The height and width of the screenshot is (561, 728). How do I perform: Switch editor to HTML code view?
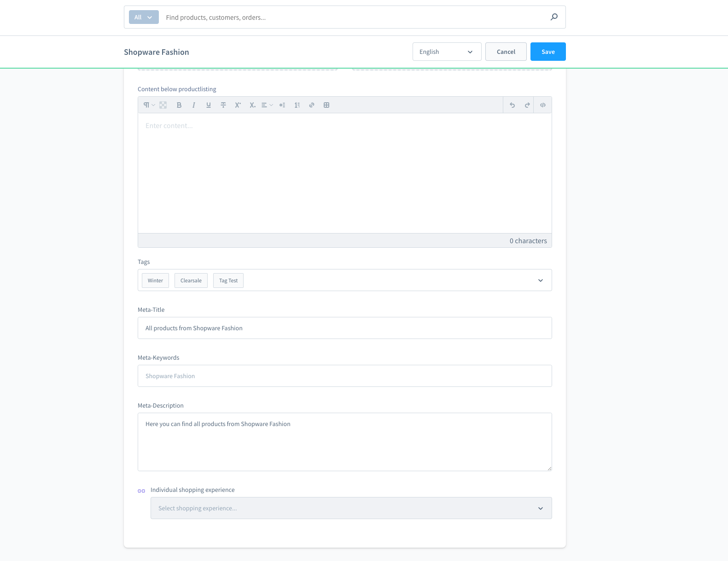(543, 105)
